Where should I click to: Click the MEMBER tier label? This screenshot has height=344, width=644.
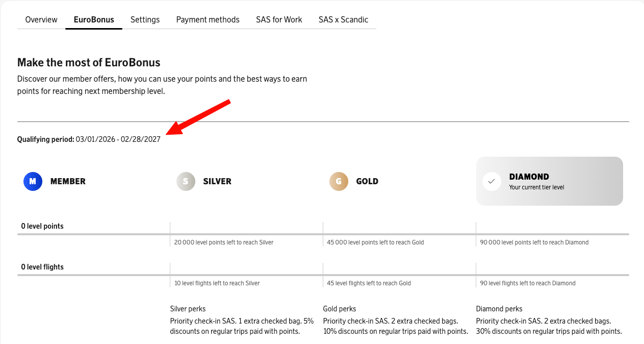click(x=68, y=181)
